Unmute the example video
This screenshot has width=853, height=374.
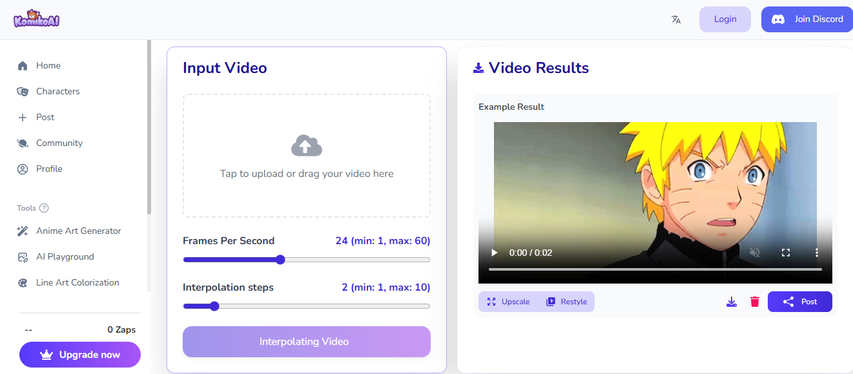(x=755, y=253)
